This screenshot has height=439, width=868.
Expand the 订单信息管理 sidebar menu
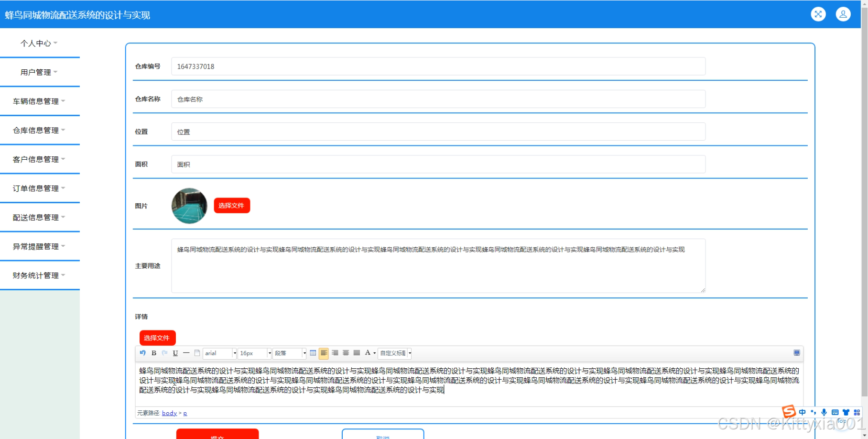pos(39,188)
